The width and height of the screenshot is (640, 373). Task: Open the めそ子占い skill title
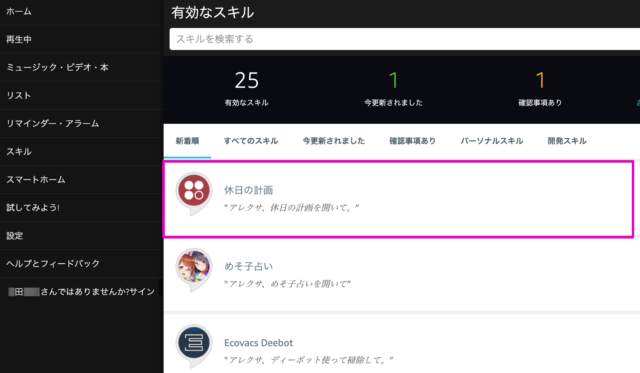pos(248,266)
